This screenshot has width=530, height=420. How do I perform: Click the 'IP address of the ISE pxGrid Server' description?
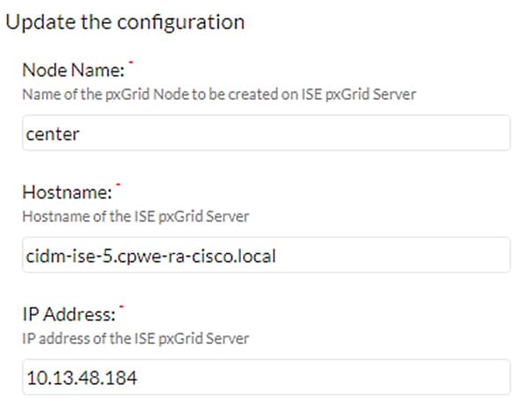(135, 339)
